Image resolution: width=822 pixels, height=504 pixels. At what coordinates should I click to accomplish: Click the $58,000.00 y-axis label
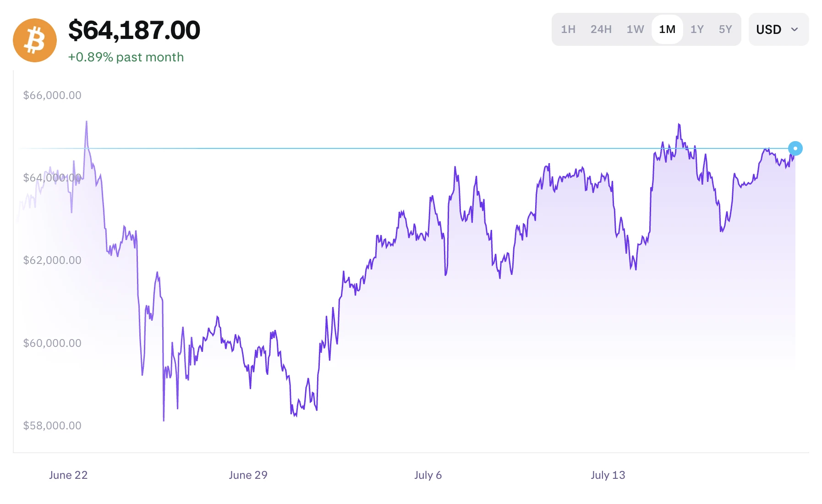click(x=52, y=426)
